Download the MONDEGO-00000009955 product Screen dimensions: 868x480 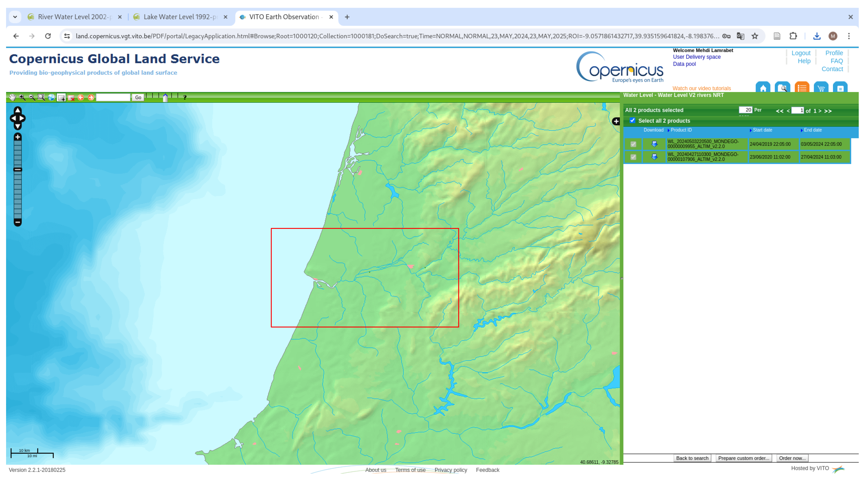tap(654, 144)
